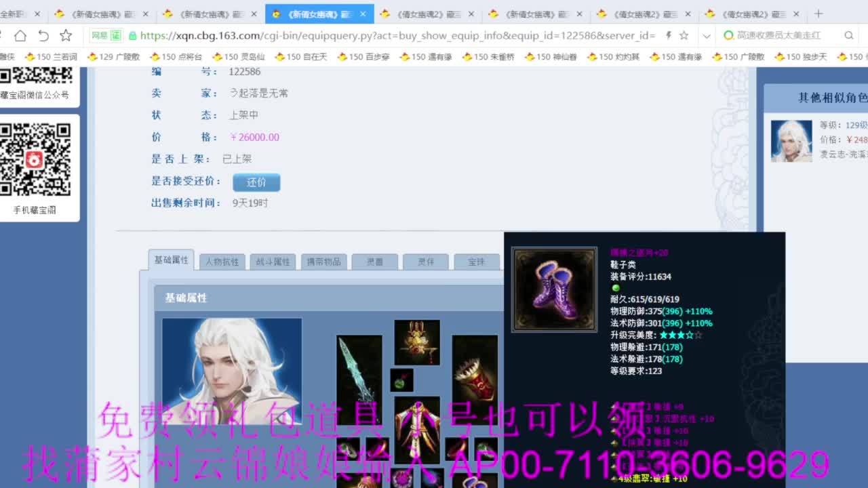The width and height of the screenshot is (868, 488).
Task: Select the 基础属性 tab
Action: (x=171, y=260)
